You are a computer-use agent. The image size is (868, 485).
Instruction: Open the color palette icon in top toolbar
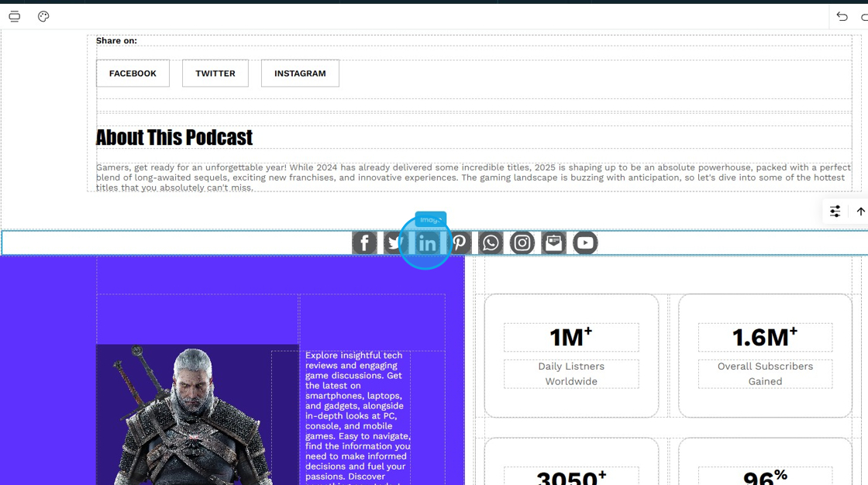click(x=43, y=16)
